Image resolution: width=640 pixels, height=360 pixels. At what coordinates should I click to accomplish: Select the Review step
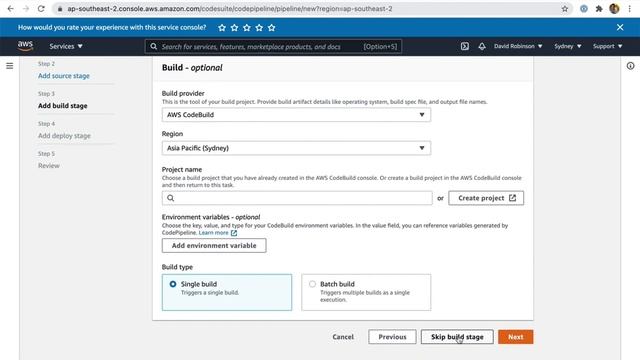pyautogui.click(x=49, y=165)
